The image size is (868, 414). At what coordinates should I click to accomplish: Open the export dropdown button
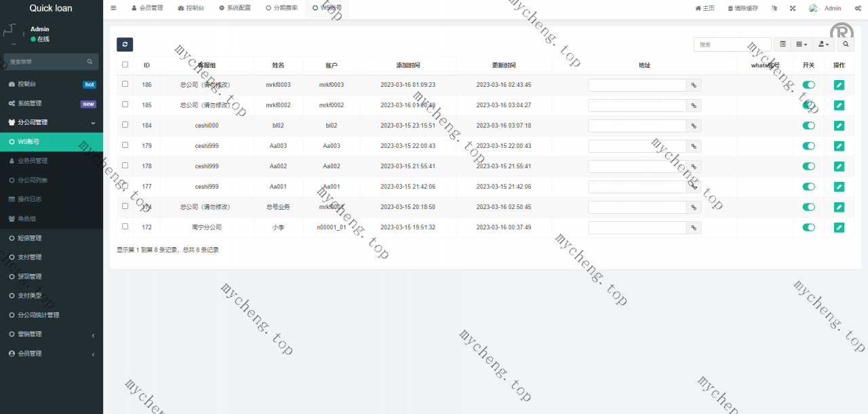824,44
